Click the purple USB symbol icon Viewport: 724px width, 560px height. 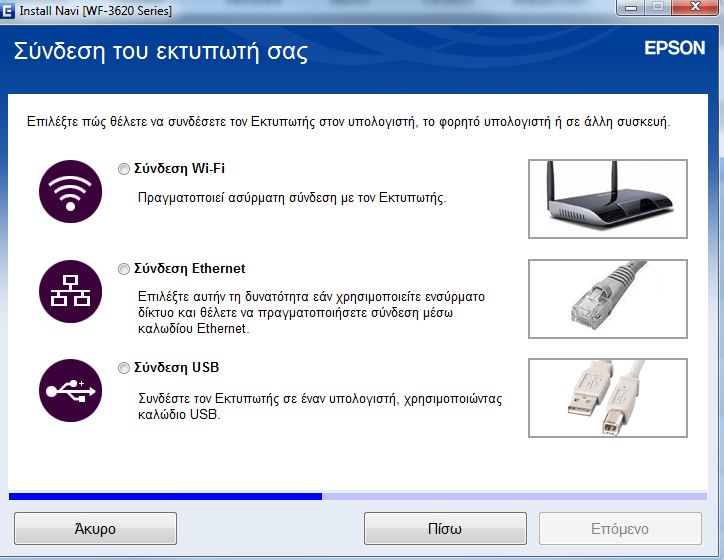[x=71, y=391]
